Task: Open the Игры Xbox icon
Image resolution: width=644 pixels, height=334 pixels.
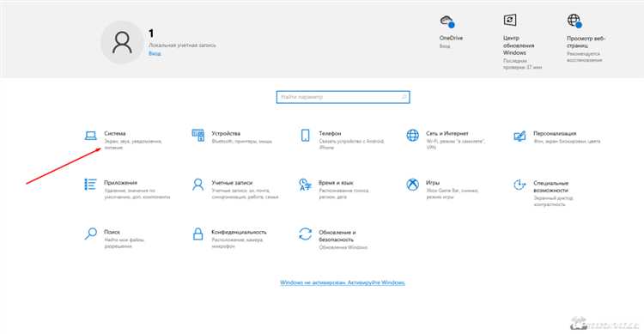Action: tap(412, 185)
